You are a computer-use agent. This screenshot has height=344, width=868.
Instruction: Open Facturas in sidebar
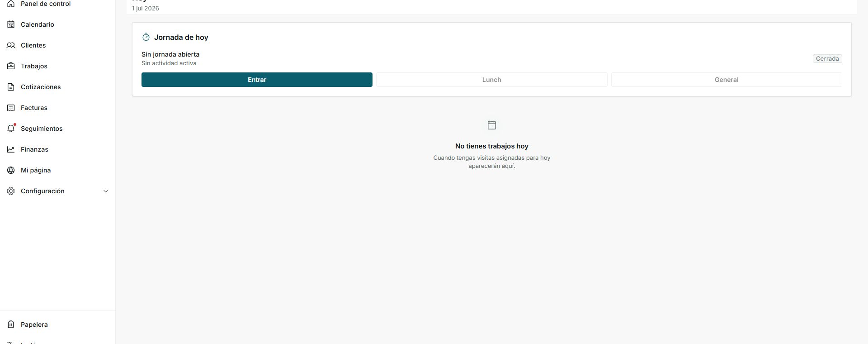click(34, 108)
